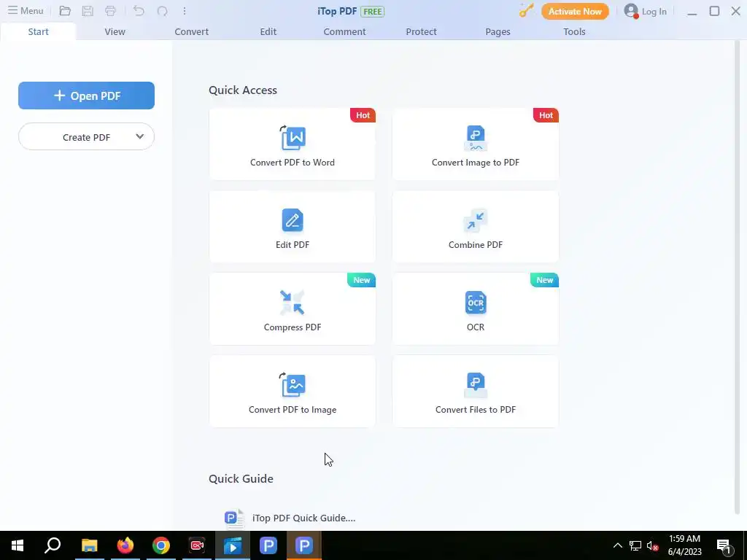Viewport: 747px width, 560px height.
Task: Go to the Protect tab
Action: (421, 31)
